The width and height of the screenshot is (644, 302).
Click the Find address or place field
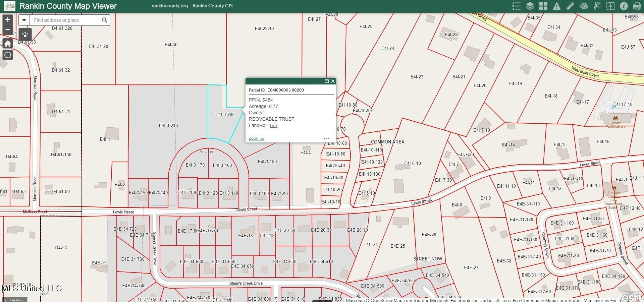click(64, 20)
